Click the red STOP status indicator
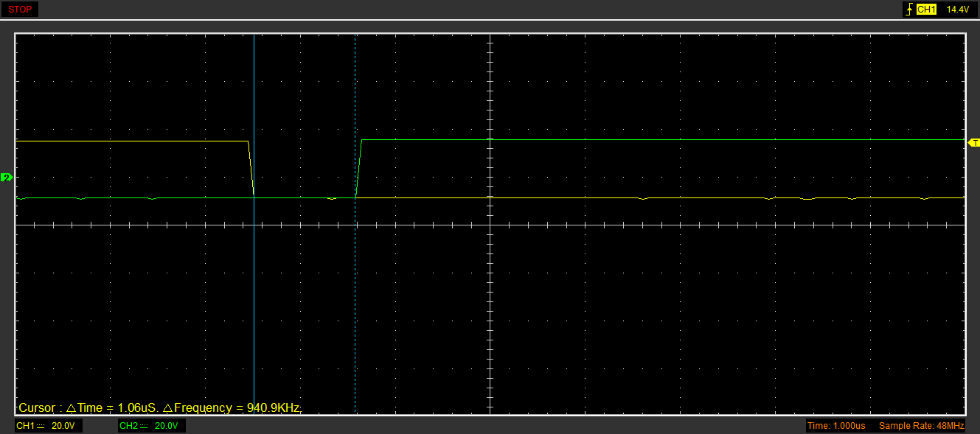Viewport: 980px width, 434px height. (20, 10)
